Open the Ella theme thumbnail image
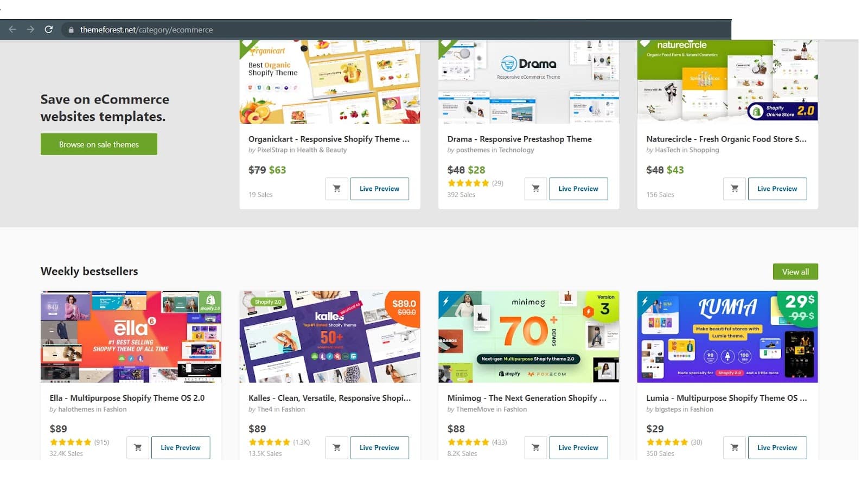The width and height of the screenshot is (868, 488). tap(131, 337)
